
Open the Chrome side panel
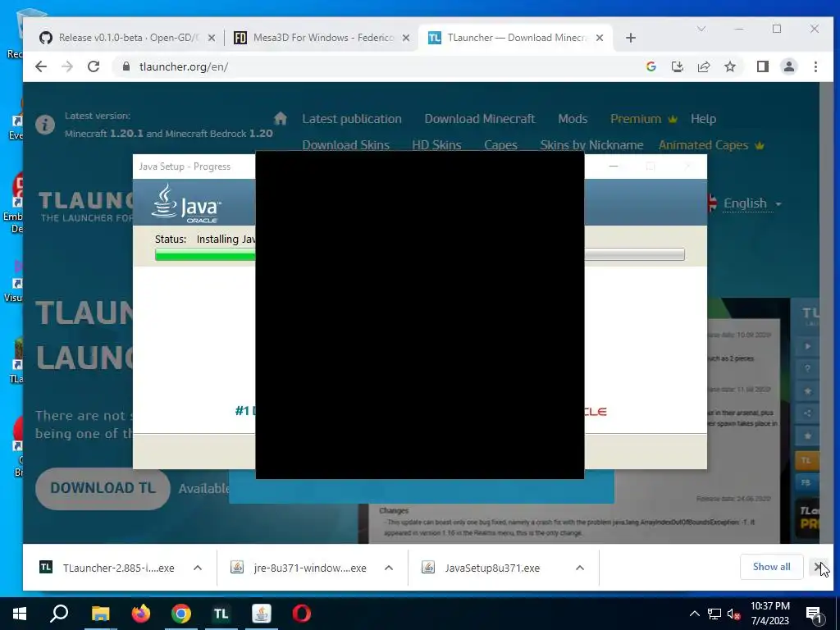(x=762, y=66)
